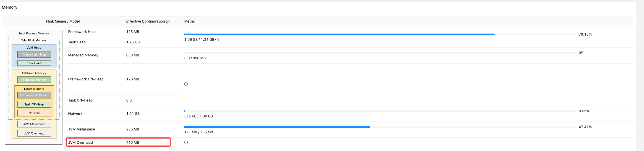Select Managed Memory block in memory model diagram
The height and width of the screenshot is (151, 644).
34,80
